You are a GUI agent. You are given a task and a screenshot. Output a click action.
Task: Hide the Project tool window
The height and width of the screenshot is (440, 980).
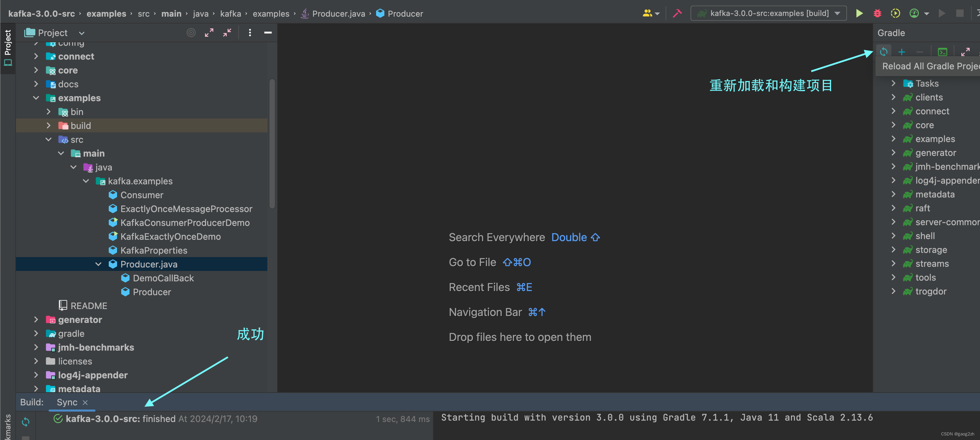point(268,33)
